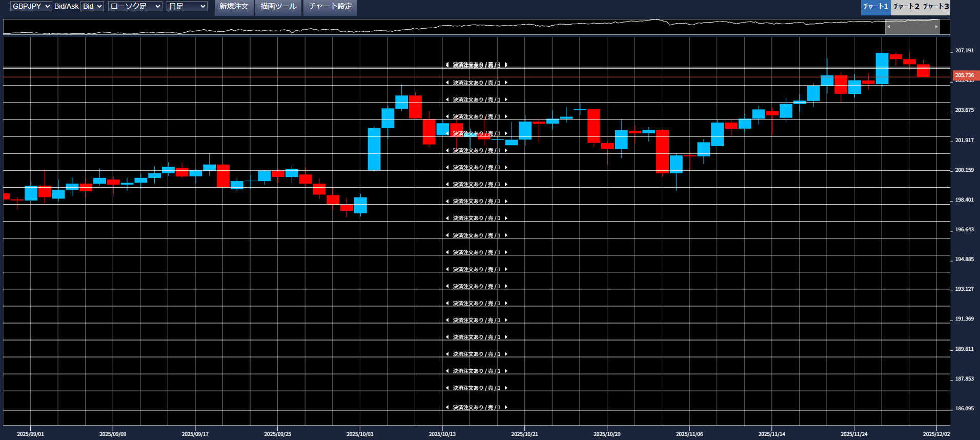Click right arrow of order label near 189.611
Screen dimensions: 980x440
[x=506, y=354]
